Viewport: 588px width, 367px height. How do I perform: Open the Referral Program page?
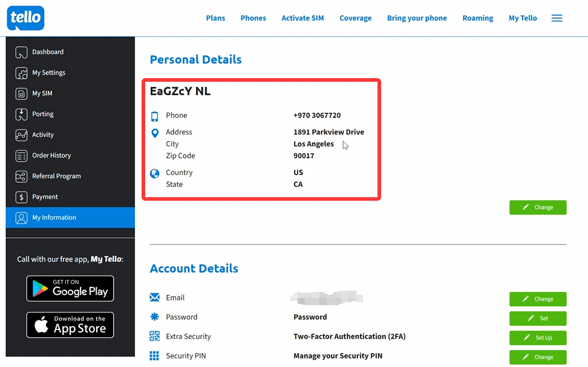tap(56, 176)
